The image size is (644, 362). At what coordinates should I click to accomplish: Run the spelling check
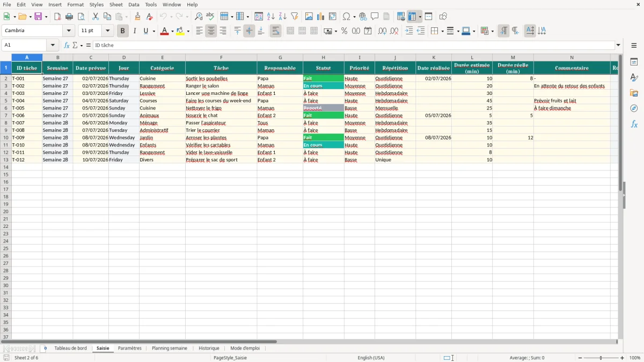[x=210, y=17]
